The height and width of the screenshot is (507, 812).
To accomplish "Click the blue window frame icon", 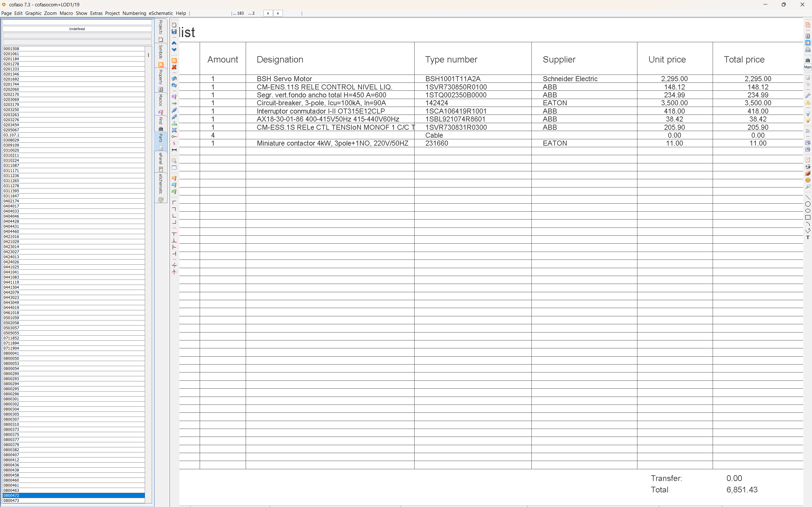I will tap(174, 168).
